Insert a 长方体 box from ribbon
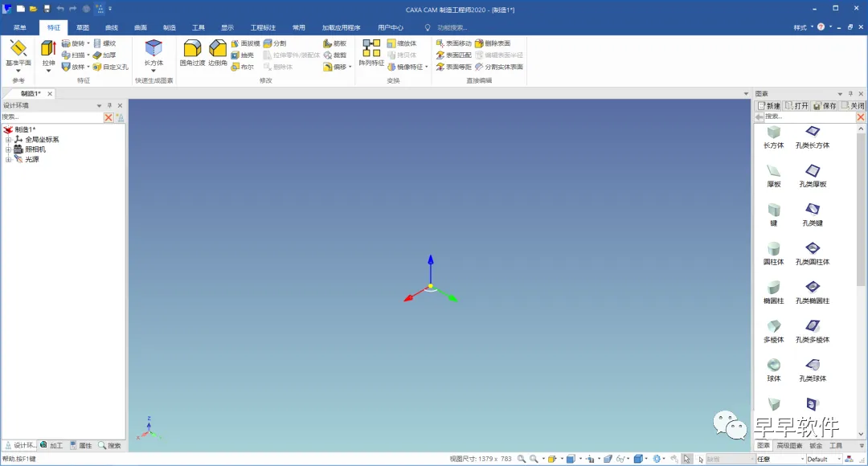 point(154,52)
